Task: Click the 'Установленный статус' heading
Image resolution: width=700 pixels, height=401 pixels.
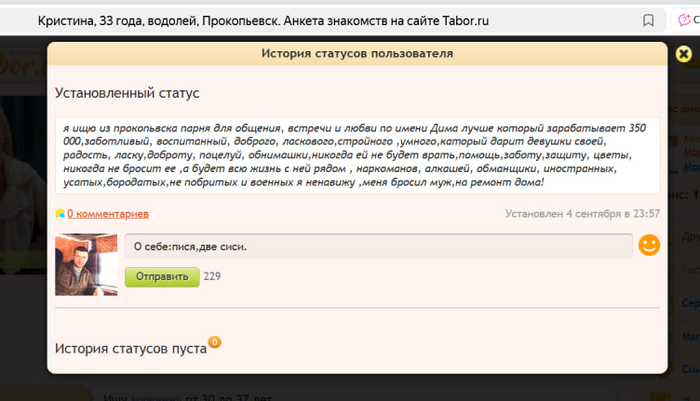Action: tap(127, 93)
